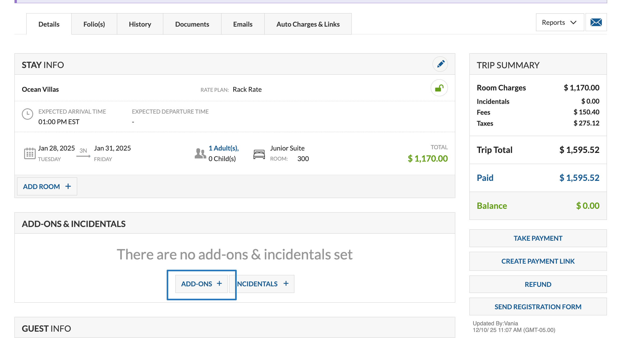Toggle the green rate lock icon
The image size is (644, 338).
click(x=439, y=88)
